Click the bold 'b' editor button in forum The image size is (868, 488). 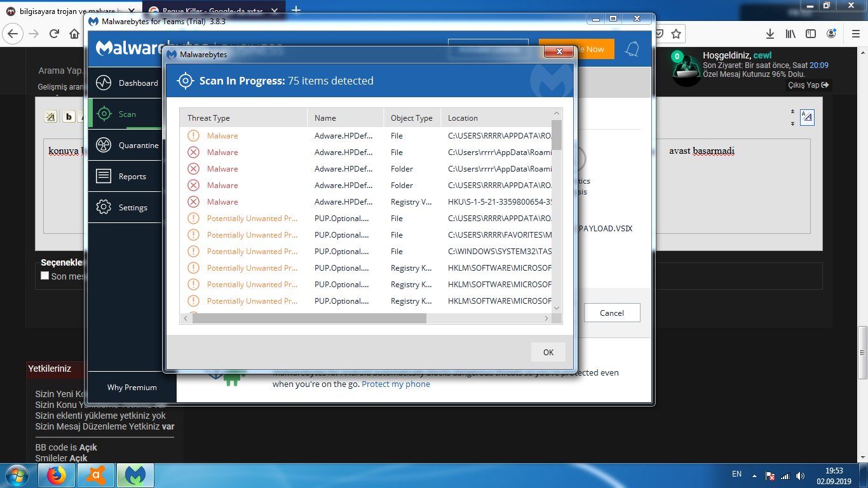coord(69,116)
